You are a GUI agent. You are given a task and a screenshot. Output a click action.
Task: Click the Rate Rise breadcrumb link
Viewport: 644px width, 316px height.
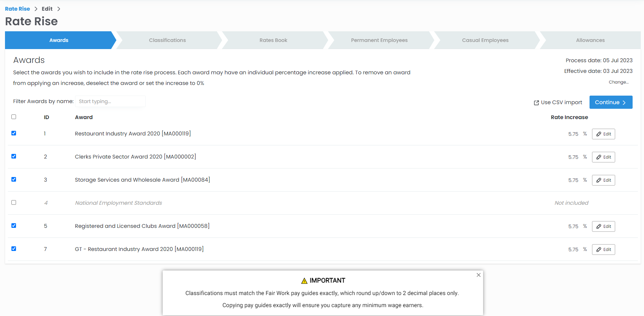[x=17, y=9]
